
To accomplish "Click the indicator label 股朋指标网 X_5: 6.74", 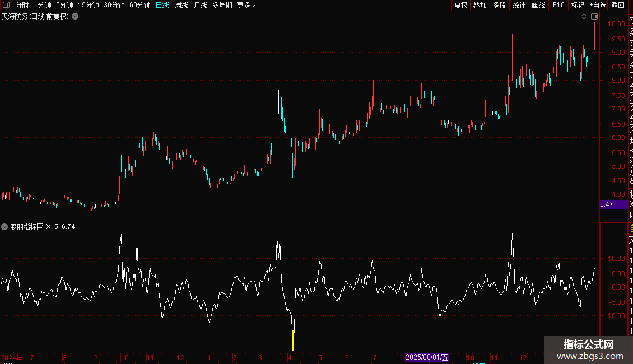I will 43,227.
